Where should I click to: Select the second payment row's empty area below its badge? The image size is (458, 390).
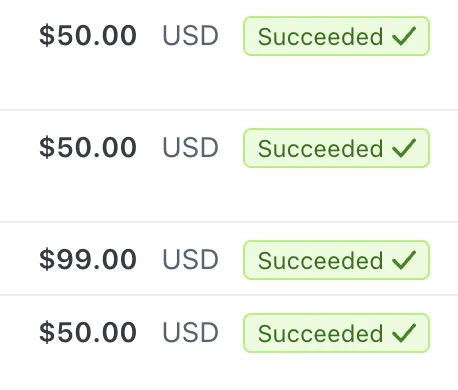336,194
